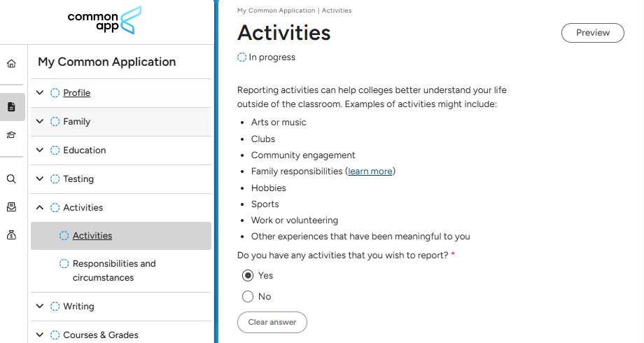Select the Yes radio button
This screenshot has height=343, width=644.
pyautogui.click(x=248, y=275)
